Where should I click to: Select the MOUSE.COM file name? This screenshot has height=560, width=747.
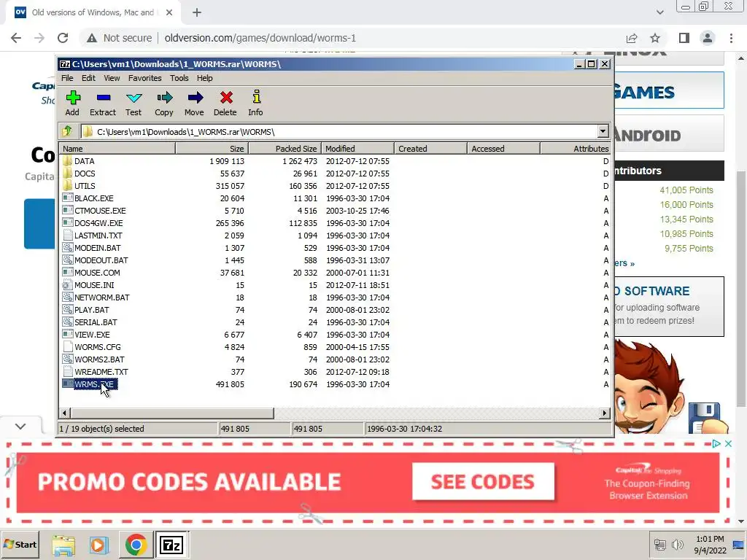97,273
